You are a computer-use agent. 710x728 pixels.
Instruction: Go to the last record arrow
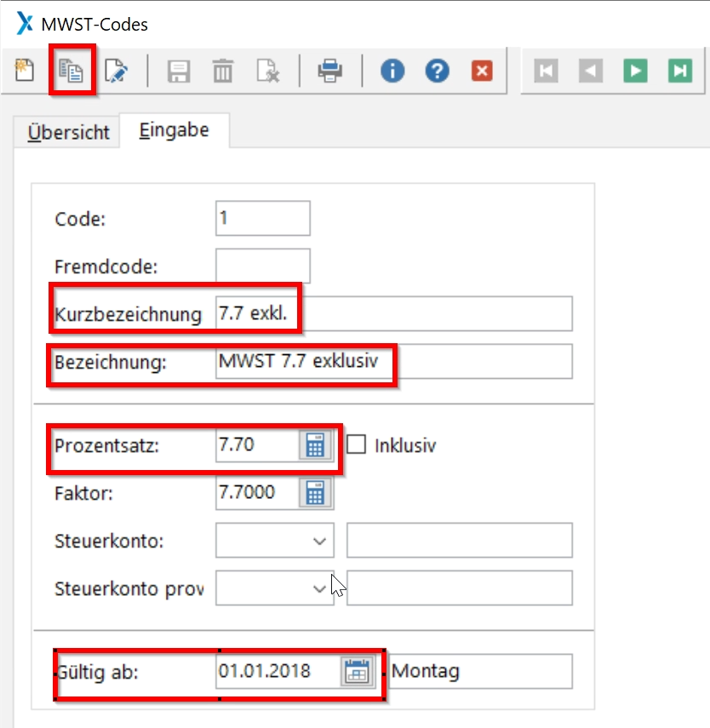pyautogui.click(x=680, y=71)
